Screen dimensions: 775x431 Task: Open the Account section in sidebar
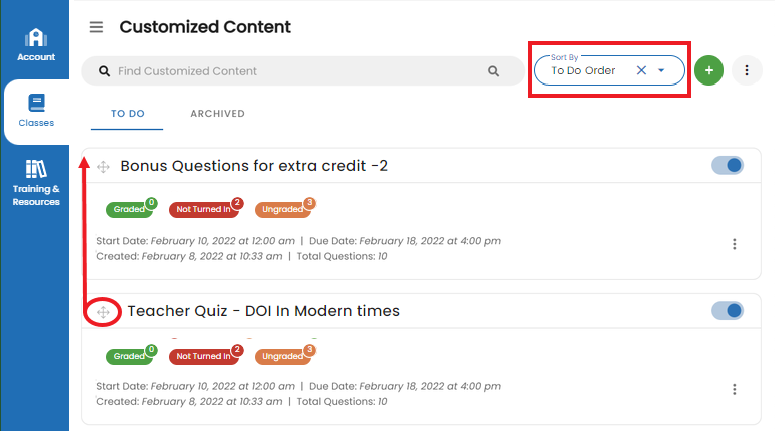tap(36, 44)
